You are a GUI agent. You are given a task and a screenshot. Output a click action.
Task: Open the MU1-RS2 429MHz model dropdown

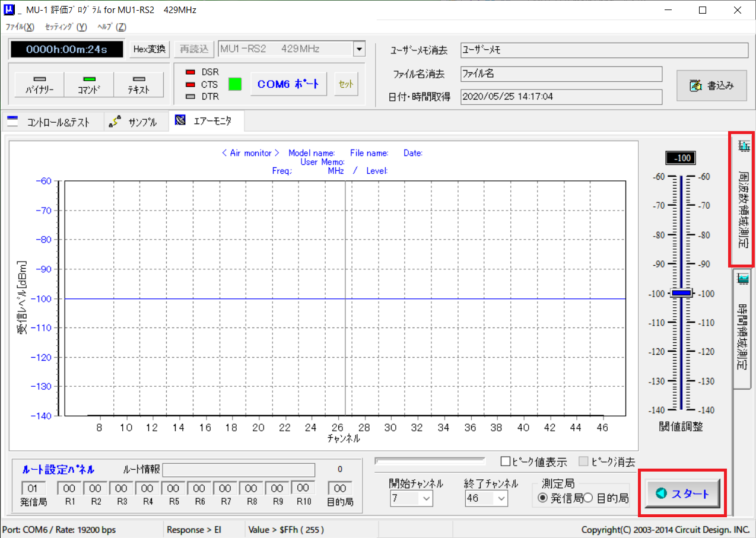coord(359,49)
